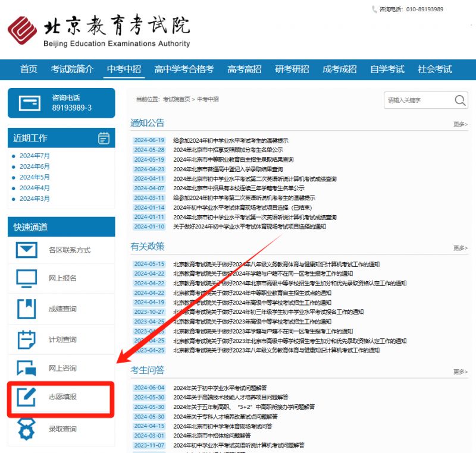
Task: Select the 中考中招 navigation tab
Action: pos(124,69)
